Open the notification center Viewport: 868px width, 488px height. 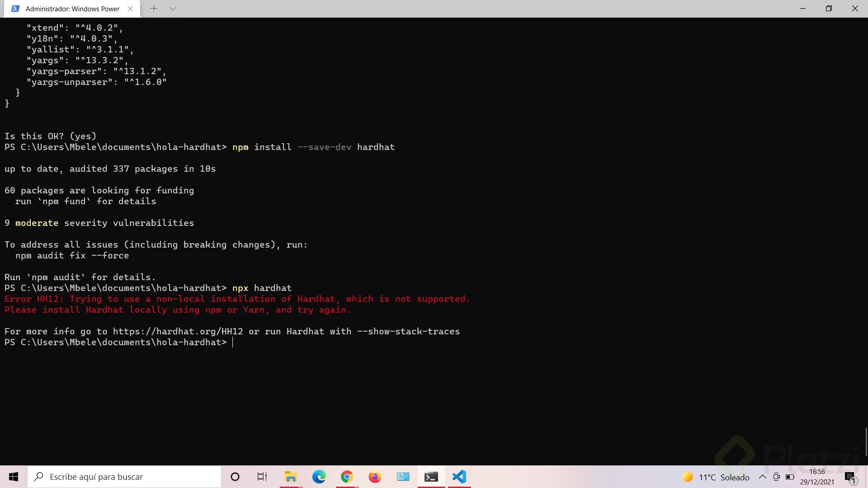[850, 477]
